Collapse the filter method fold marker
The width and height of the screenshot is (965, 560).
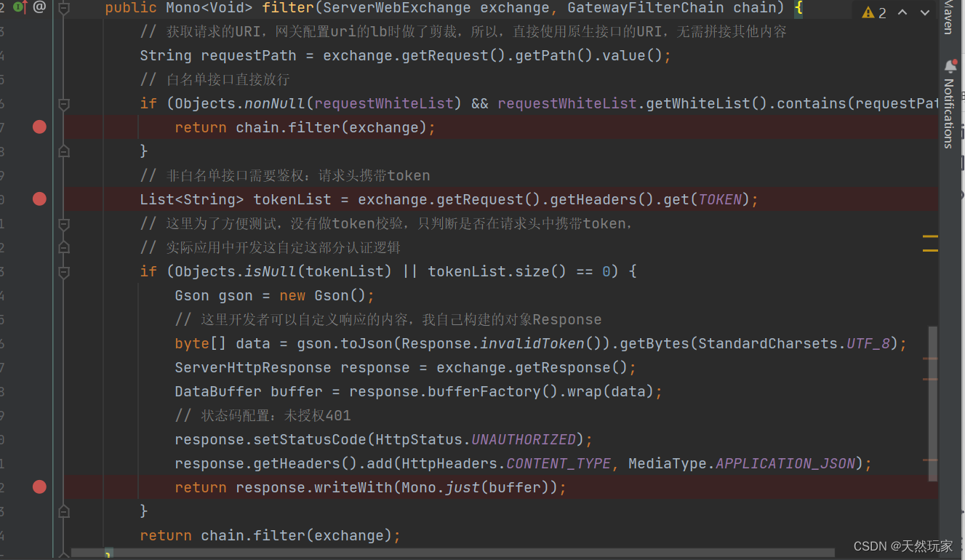coord(64,8)
